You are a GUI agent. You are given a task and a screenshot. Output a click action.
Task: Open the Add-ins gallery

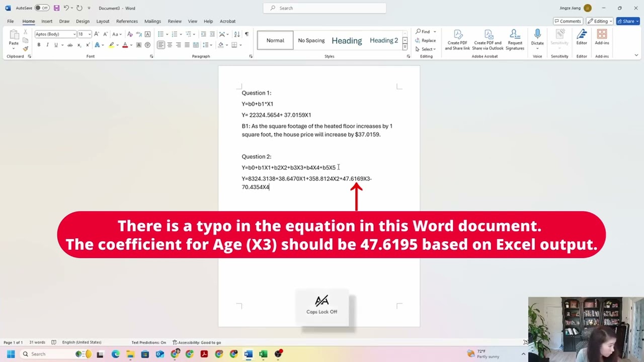(602, 38)
